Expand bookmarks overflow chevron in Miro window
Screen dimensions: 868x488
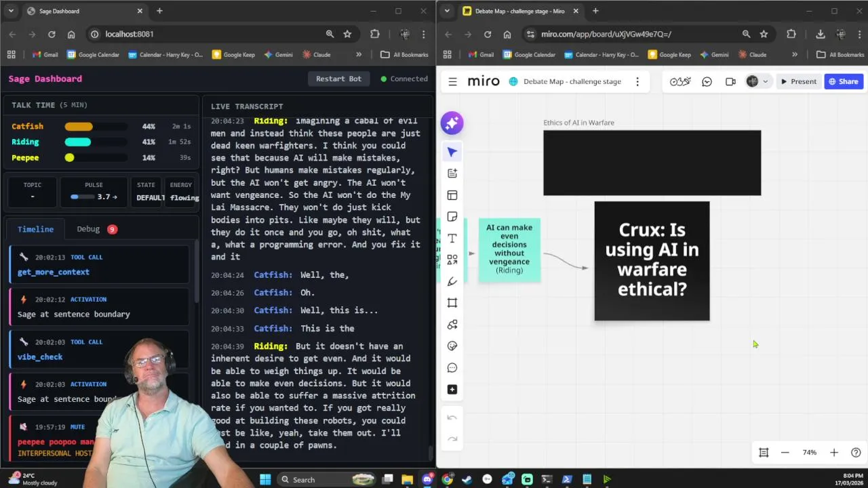tap(795, 55)
